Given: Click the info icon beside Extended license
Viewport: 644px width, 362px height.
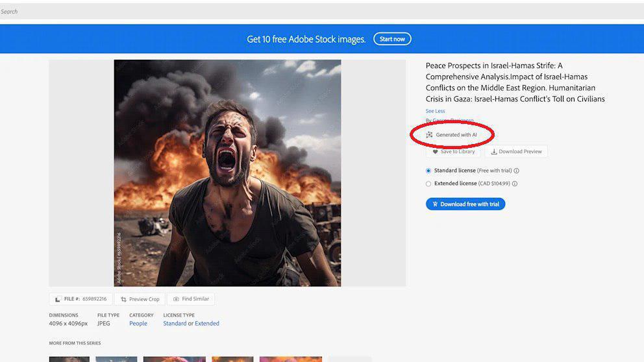Looking at the screenshot, I should coord(515,184).
